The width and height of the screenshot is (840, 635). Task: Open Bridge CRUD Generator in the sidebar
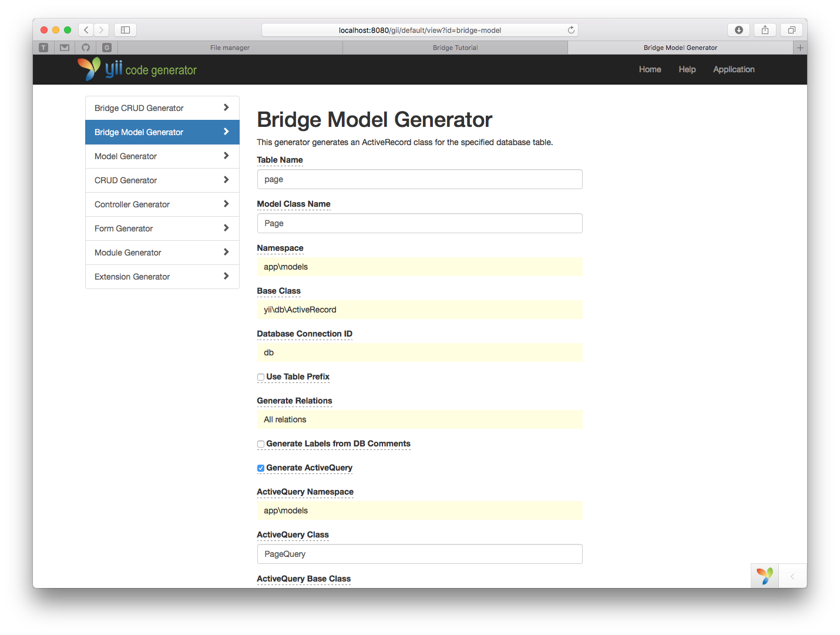click(162, 108)
